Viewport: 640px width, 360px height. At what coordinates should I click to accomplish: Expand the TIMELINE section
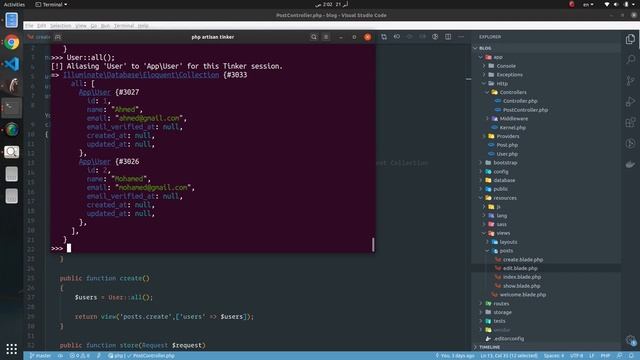(x=489, y=347)
